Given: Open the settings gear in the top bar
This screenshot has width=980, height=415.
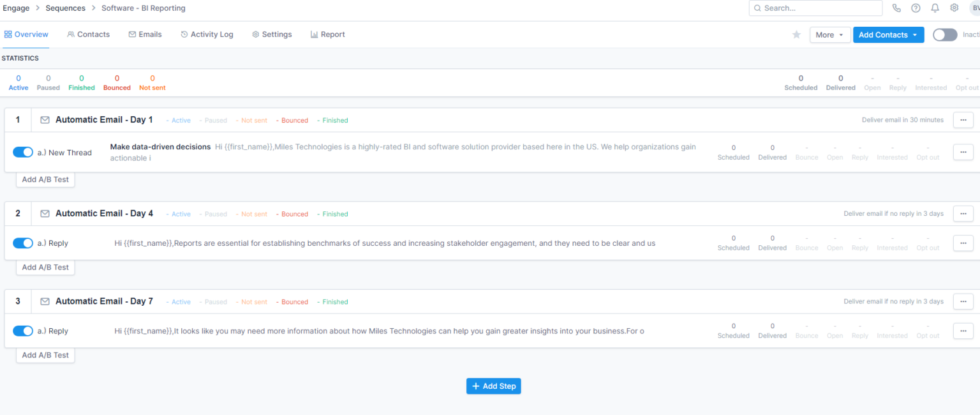Looking at the screenshot, I should point(953,8).
